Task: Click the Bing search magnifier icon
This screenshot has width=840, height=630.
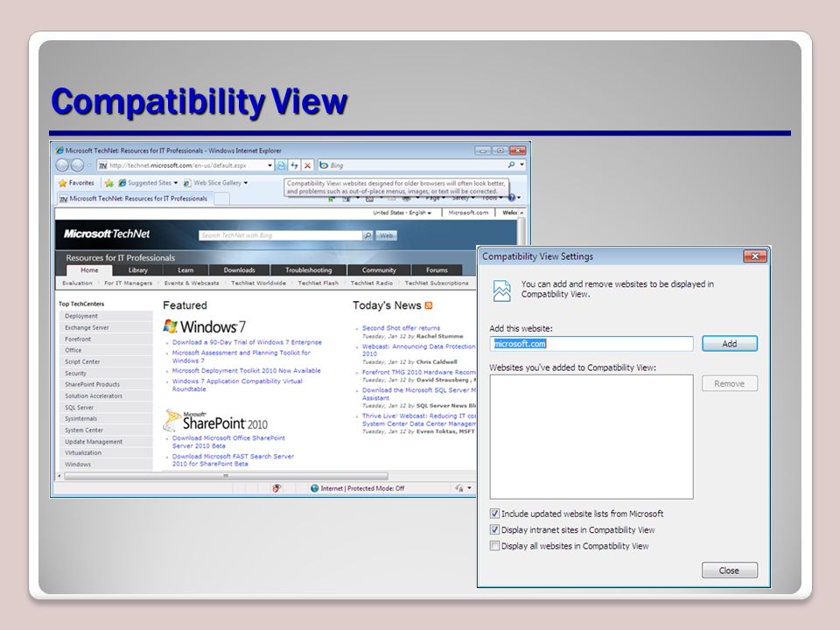Action: (x=511, y=165)
